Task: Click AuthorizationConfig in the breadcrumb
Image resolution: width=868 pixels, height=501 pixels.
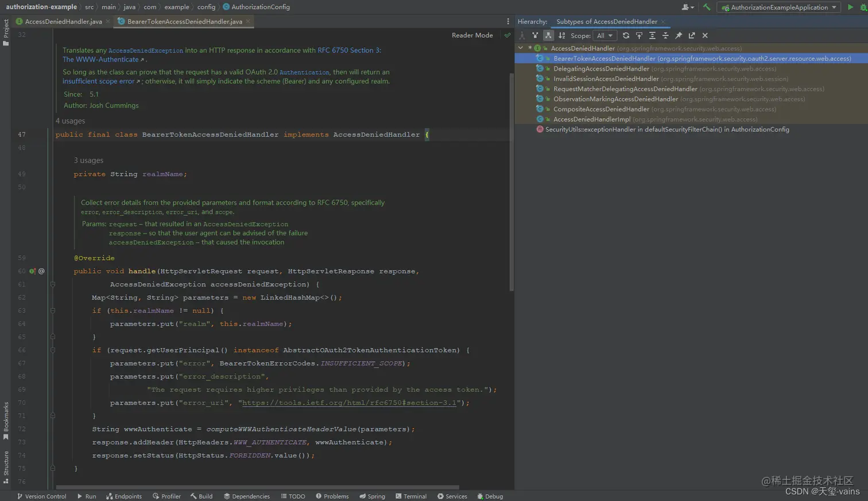Action: pyautogui.click(x=257, y=7)
